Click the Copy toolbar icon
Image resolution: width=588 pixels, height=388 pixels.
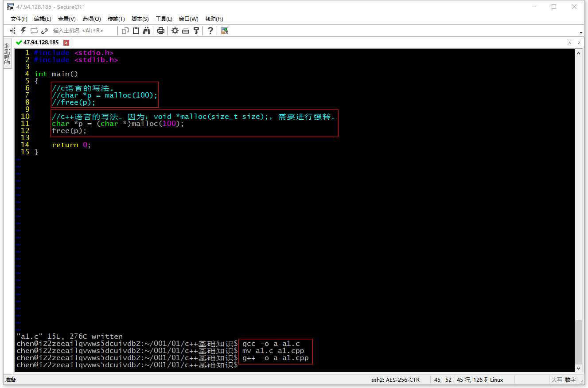click(125, 31)
